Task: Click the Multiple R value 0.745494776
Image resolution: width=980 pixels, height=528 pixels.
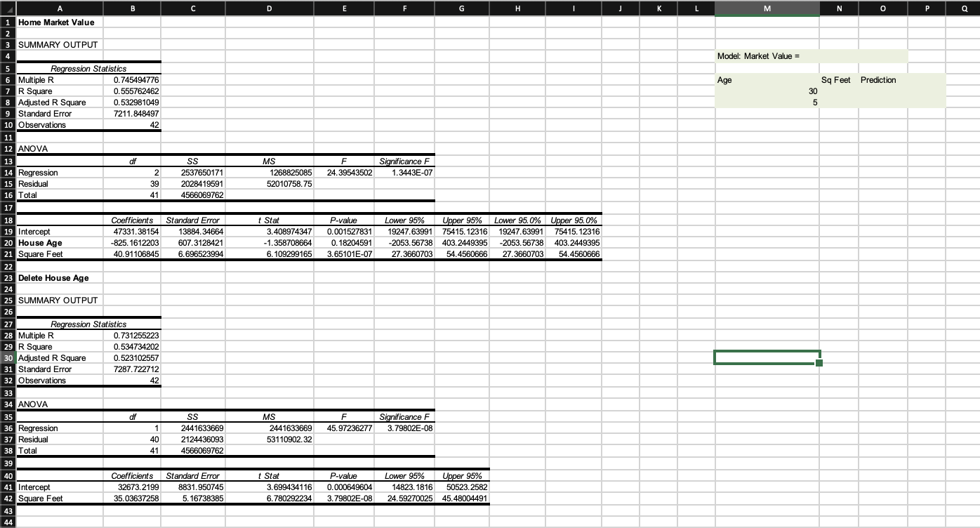Action: (x=132, y=80)
